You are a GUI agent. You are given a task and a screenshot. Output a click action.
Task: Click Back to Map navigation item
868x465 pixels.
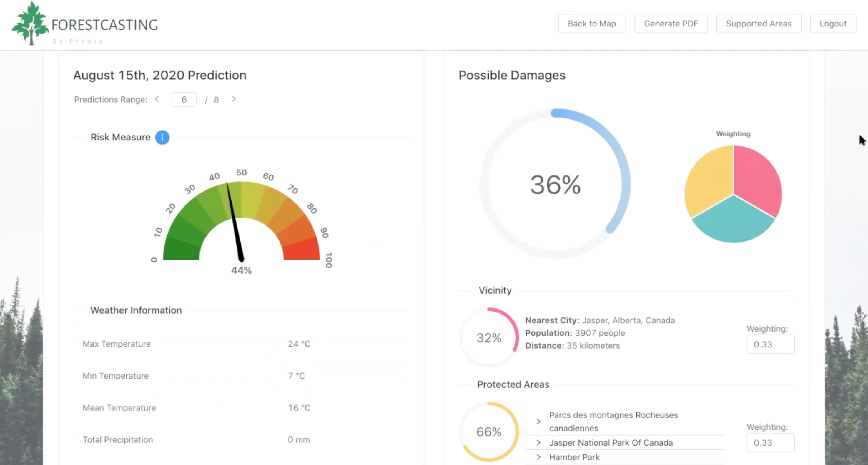pos(592,24)
